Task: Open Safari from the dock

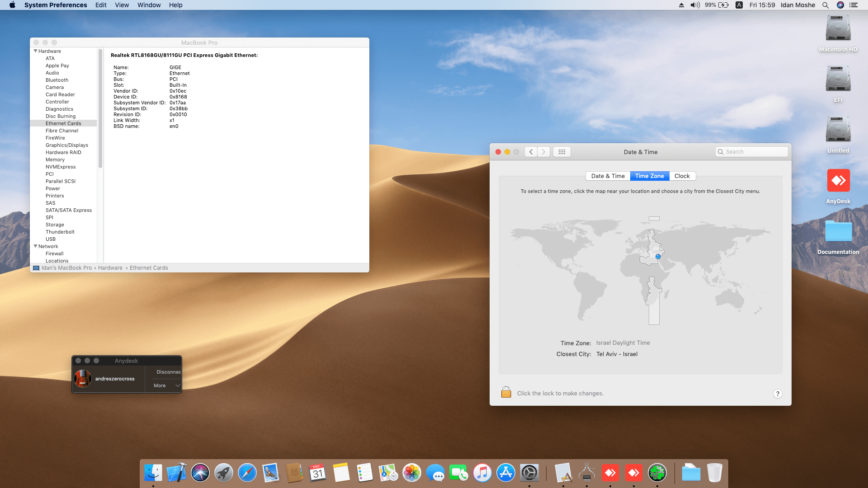Action: [247, 473]
